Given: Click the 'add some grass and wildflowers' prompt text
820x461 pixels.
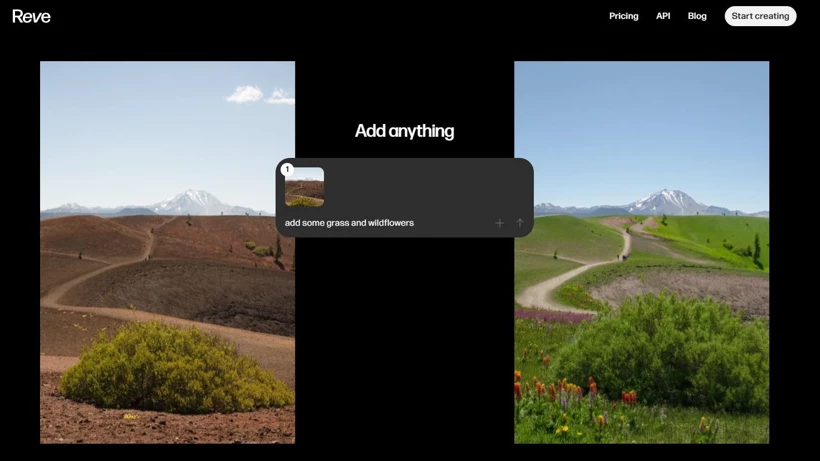Looking at the screenshot, I should 349,223.
